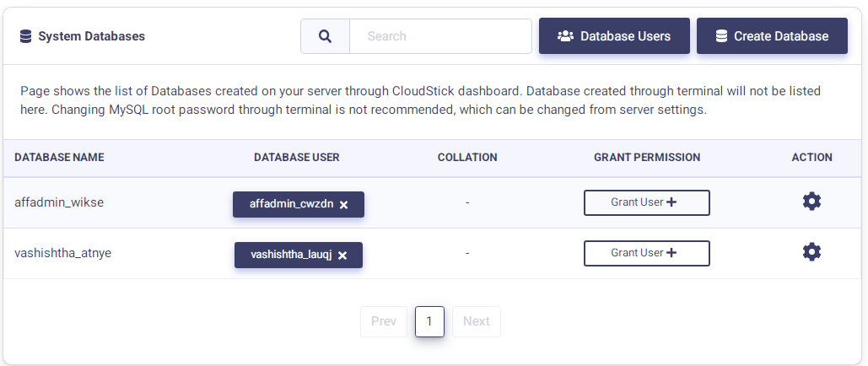
Task: Open settings gear for vashishtha_atnye database
Action: (x=811, y=252)
